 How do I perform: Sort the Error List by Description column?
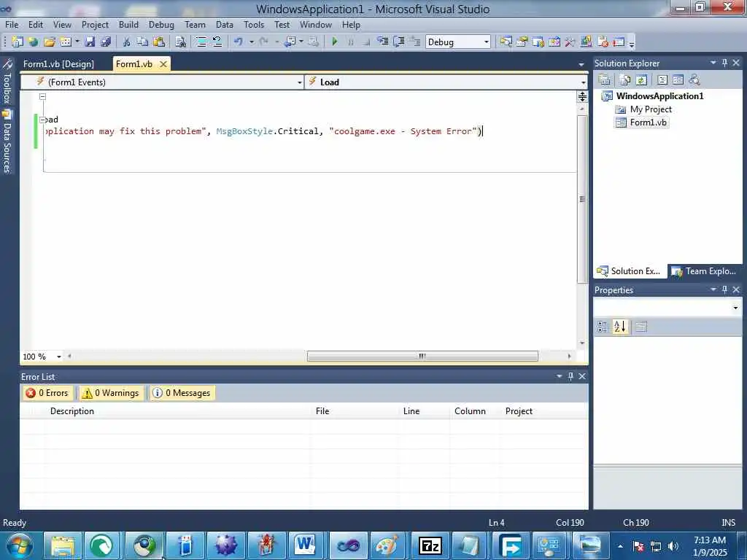pyautogui.click(x=179, y=411)
